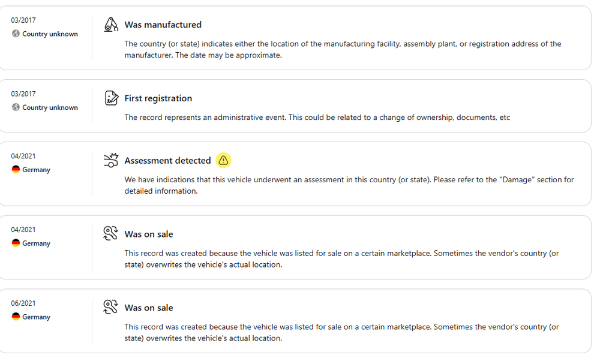Screen dimensions: 600x364
Task: Click the Assessment detected crash icon
Action: pos(111,160)
